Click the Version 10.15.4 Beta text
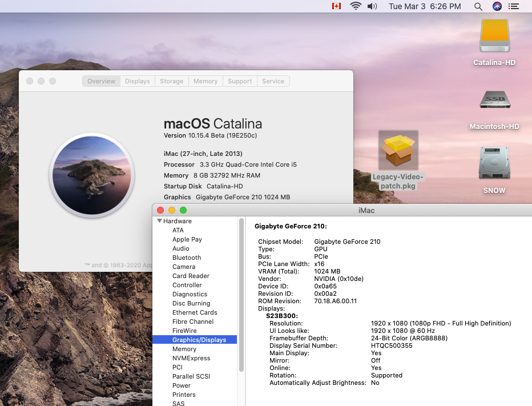This screenshot has width=532, height=406. point(211,135)
